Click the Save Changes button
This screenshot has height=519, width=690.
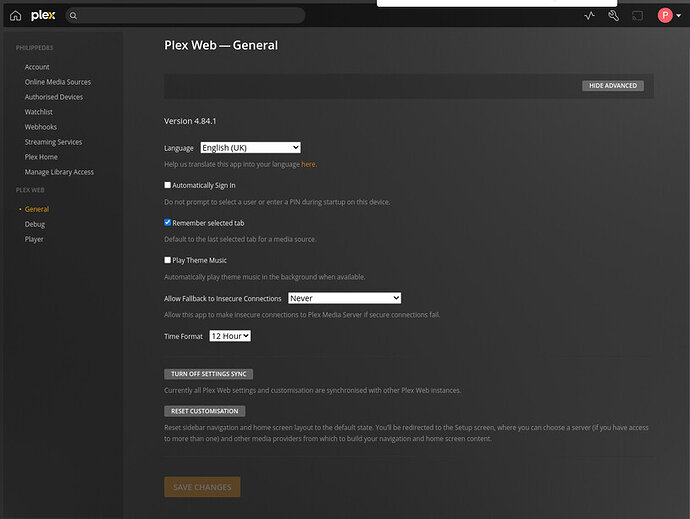click(x=202, y=487)
